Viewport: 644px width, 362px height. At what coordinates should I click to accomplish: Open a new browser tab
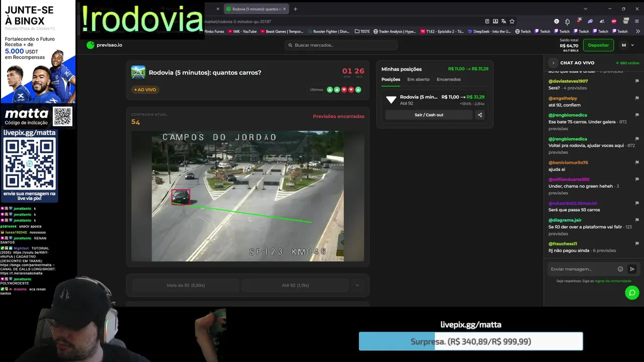(x=295, y=9)
